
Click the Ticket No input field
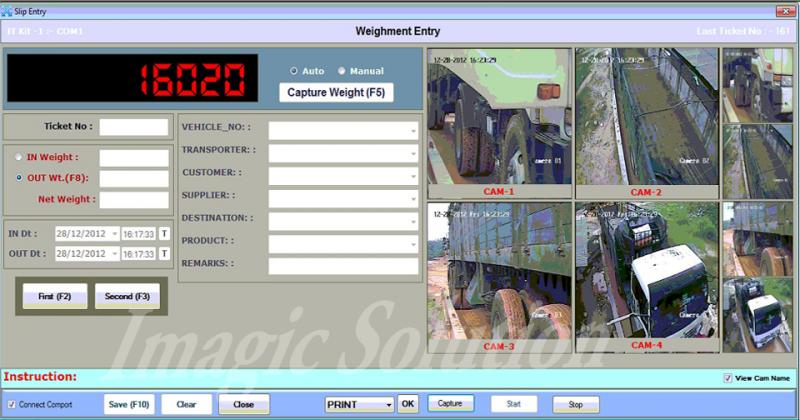(134, 127)
